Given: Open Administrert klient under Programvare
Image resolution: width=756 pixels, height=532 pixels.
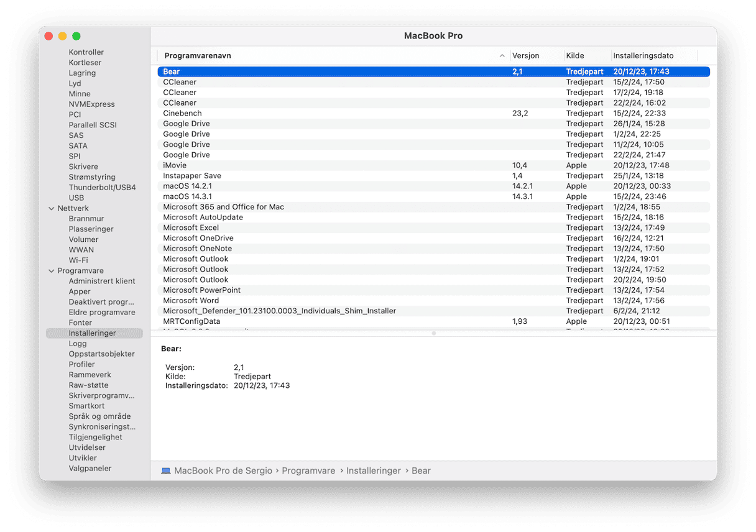Looking at the screenshot, I should tap(102, 281).
